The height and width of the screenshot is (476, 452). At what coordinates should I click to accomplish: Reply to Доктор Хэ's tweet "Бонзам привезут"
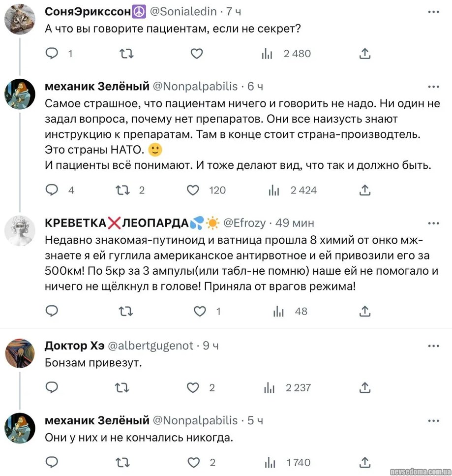[x=52, y=388]
